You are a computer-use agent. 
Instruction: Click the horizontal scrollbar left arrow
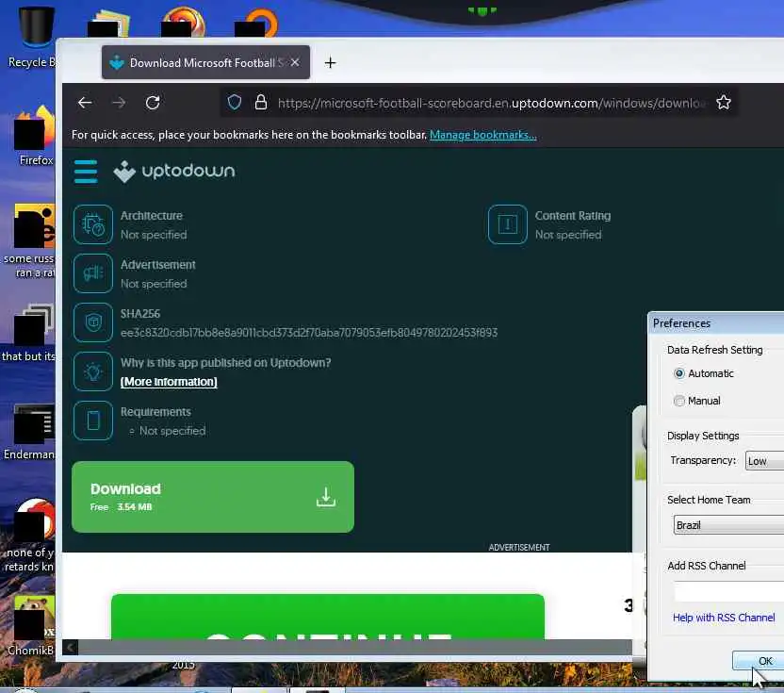tap(70, 648)
